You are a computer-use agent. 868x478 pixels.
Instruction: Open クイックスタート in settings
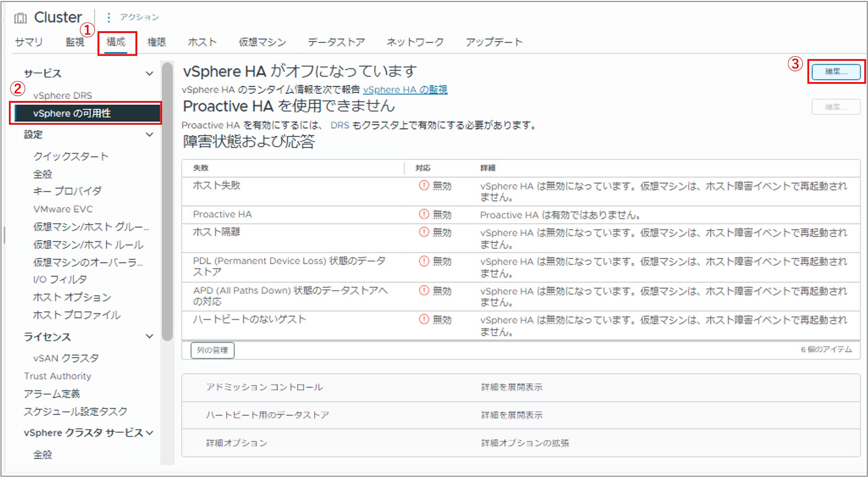71,156
